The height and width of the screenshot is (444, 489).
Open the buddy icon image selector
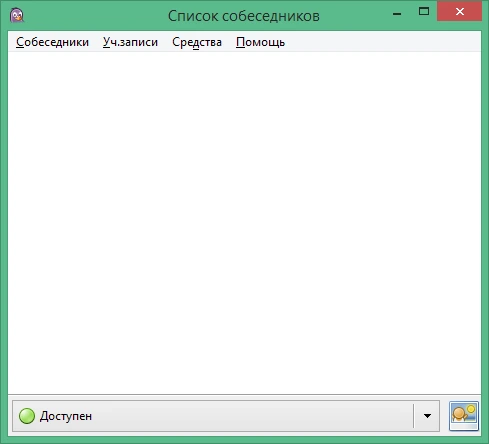pos(464,416)
